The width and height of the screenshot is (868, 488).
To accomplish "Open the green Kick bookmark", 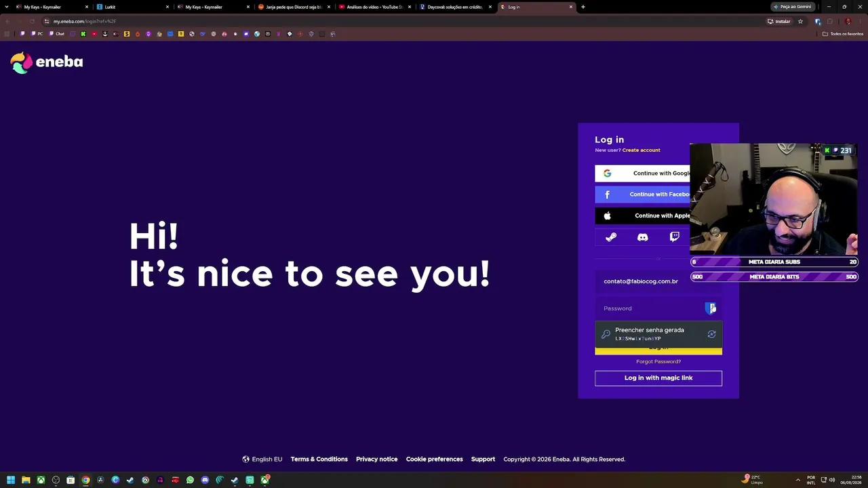I will [83, 34].
